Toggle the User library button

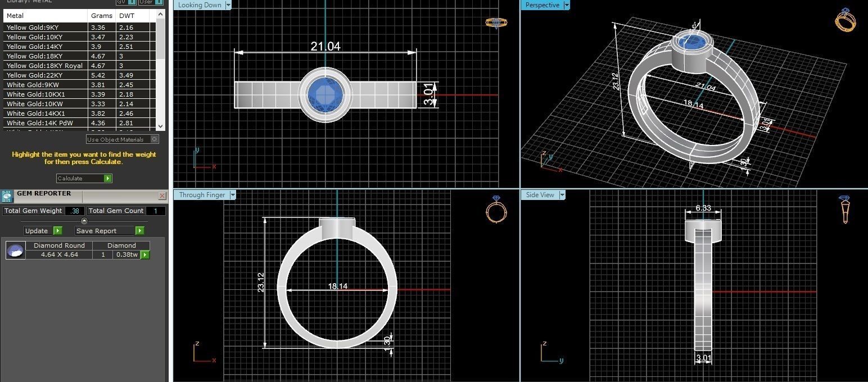151,2
